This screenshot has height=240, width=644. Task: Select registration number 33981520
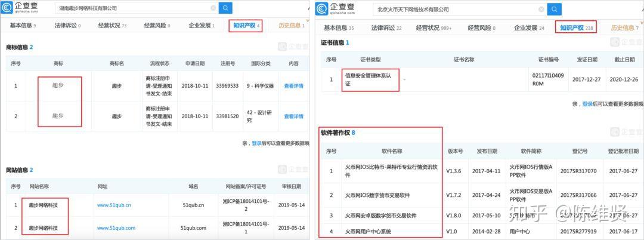click(x=228, y=116)
